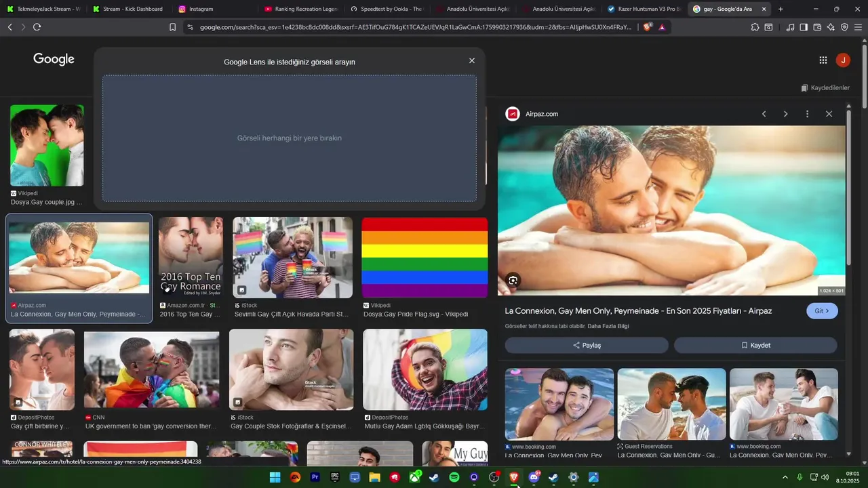The image size is (868, 488).
Task: Open the Google apps grid
Action: point(823,60)
